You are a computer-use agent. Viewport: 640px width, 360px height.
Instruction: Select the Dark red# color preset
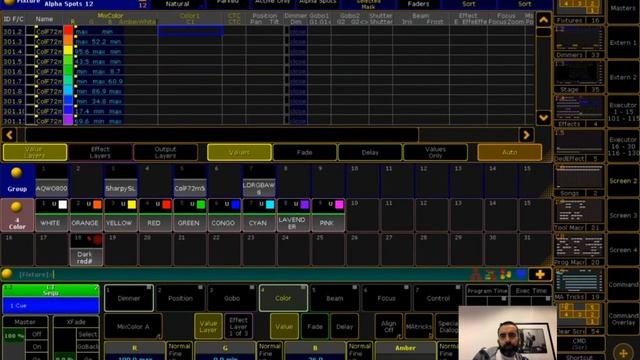[x=86, y=249]
